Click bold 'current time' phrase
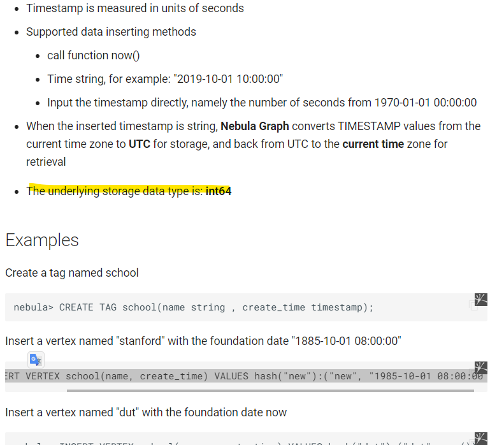 [373, 144]
